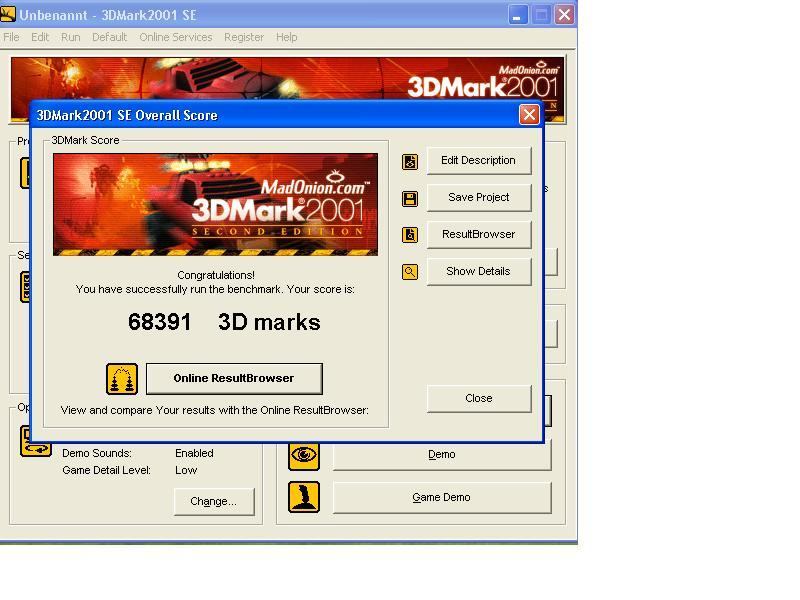Open the ResultBrowser button
The height and width of the screenshot is (600, 800).
(479, 235)
